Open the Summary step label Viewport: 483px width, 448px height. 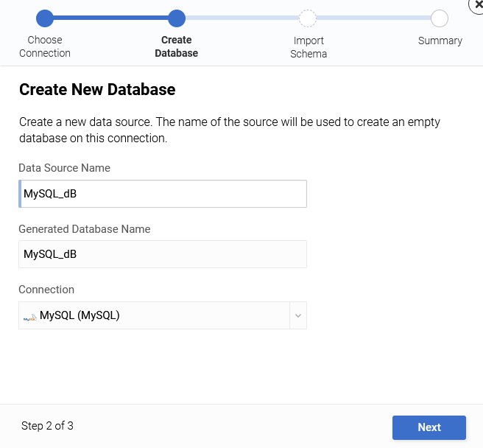tap(440, 41)
